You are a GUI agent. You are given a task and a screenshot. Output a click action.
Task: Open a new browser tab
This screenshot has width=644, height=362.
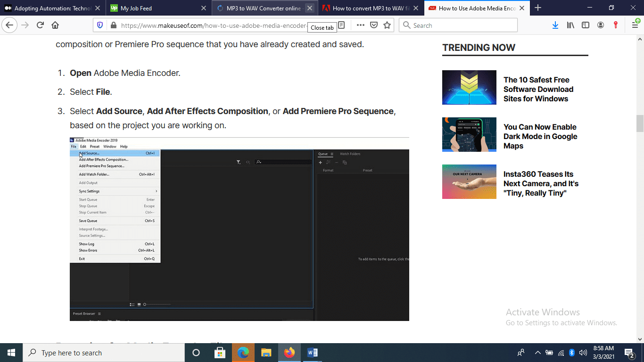[x=538, y=8]
